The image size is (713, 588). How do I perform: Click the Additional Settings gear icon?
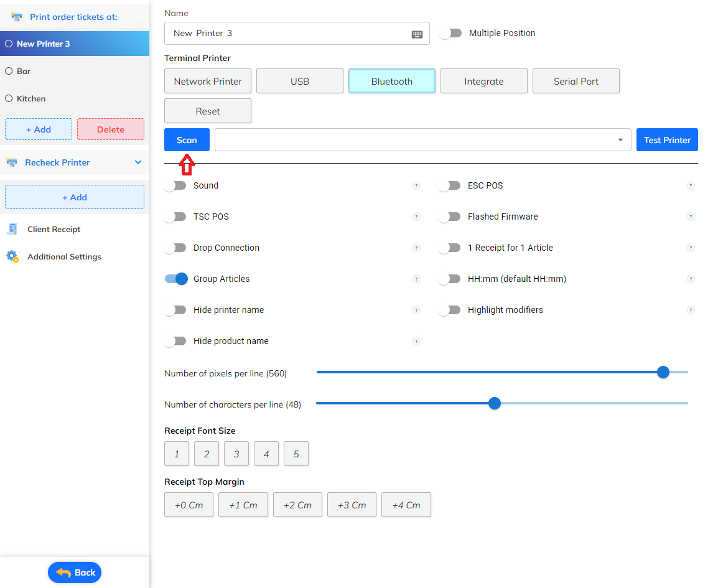12,256
